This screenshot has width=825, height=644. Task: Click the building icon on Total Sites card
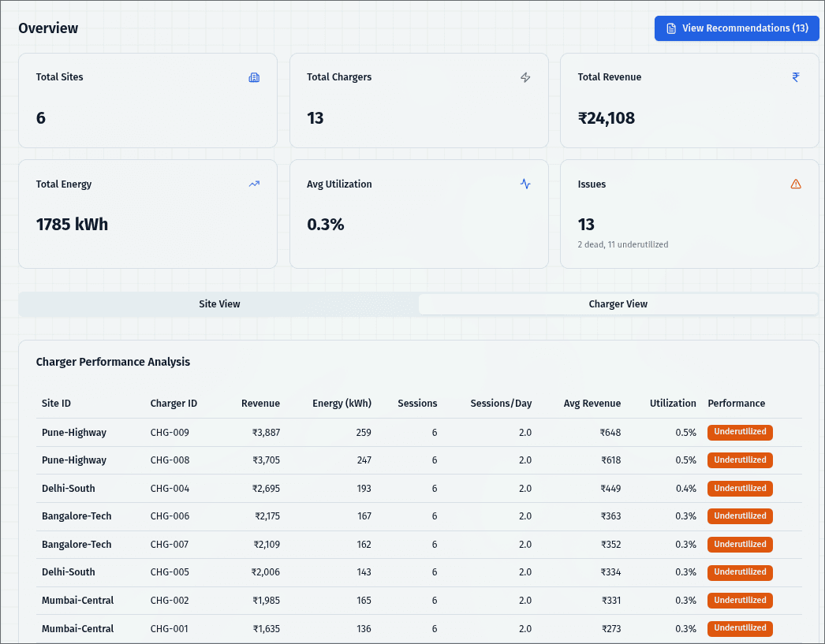[x=254, y=77]
